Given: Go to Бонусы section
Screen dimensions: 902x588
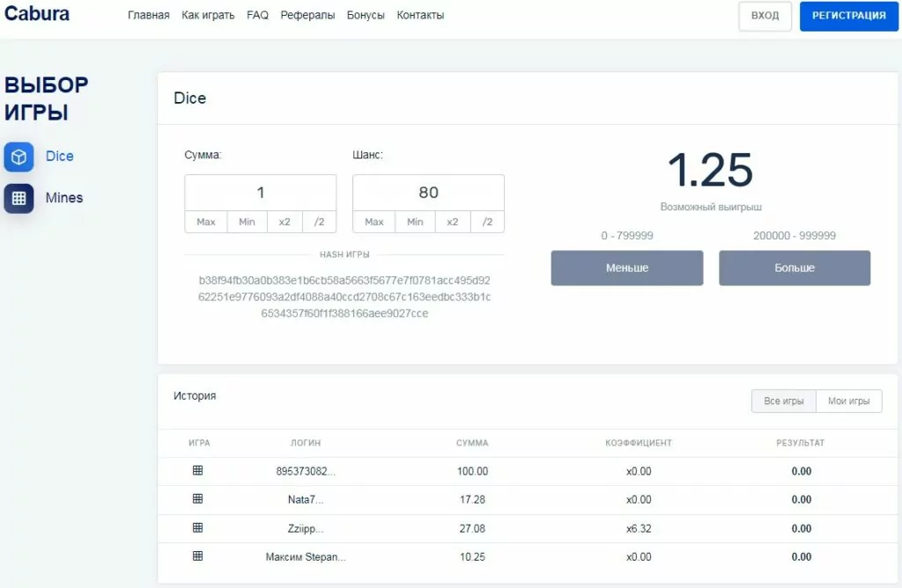Looking at the screenshot, I should point(366,16).
